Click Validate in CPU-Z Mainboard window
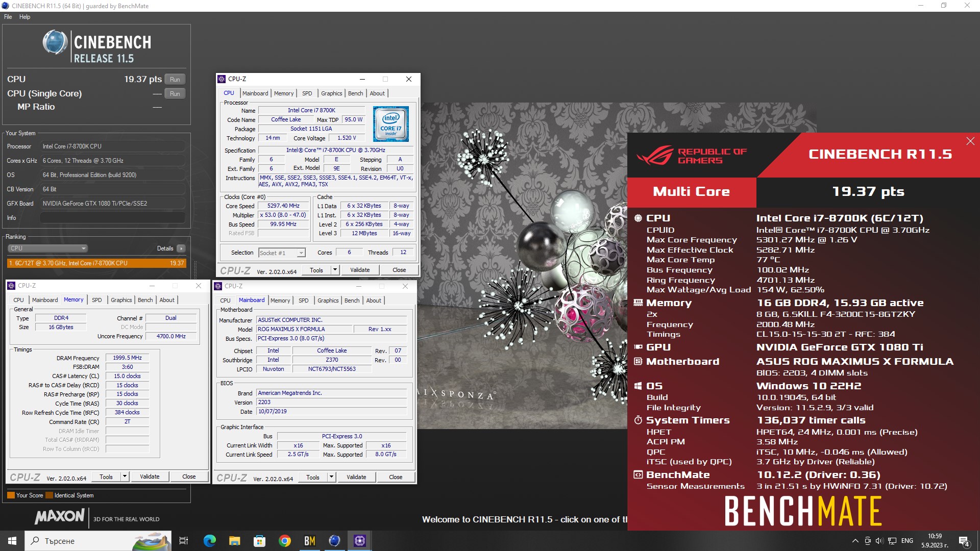The image size is (980, 551). point(356,477)
